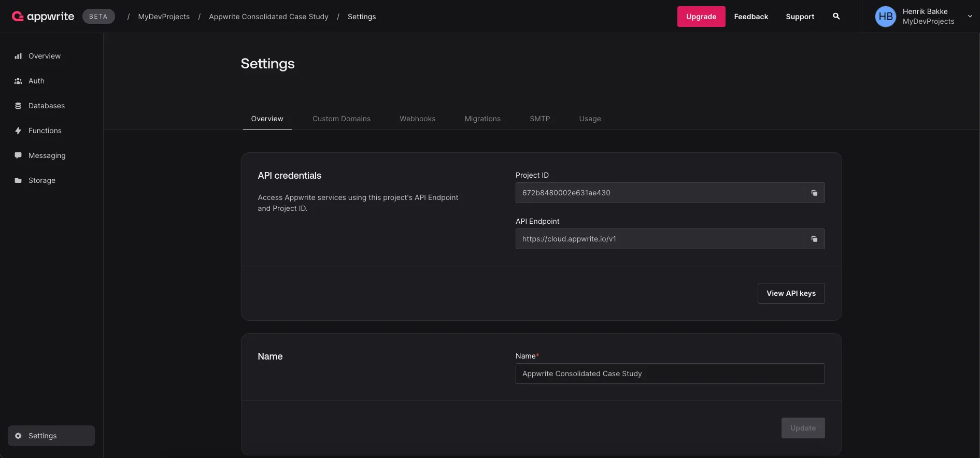Click the API credentials heading

(x=289, y=176)
